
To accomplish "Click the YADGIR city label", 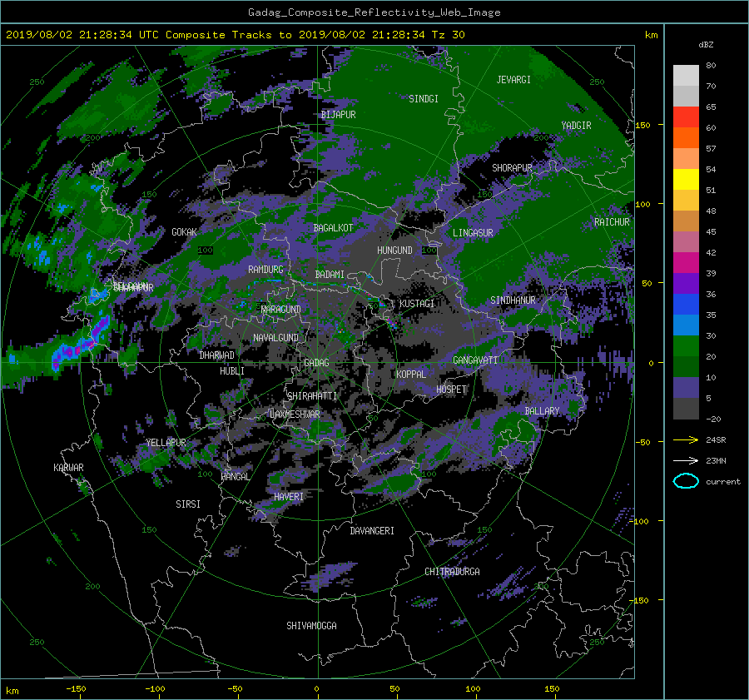I will [576, 126].
